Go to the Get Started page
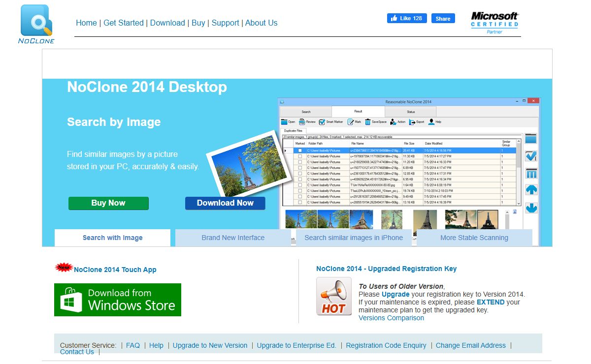This screenshot has width=591, height=364. 124,23
